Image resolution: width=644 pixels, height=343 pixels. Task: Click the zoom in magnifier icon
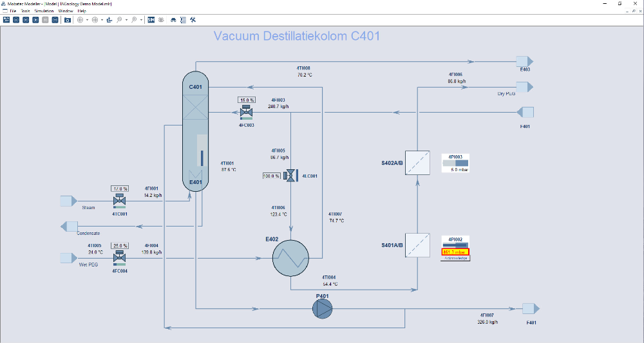pyautogui.click(x=134, y=20)
